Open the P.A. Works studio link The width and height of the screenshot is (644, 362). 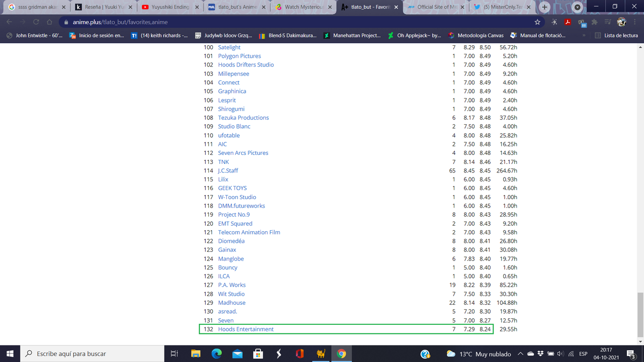[232, 285]
